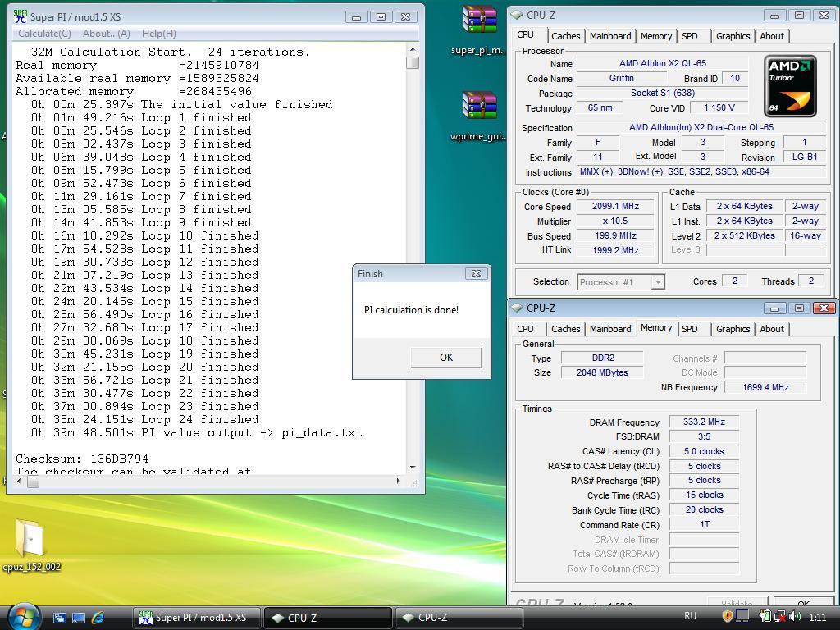Image resolution: width=840 pixels, height=630 pixels.
Task: Switch to Mainboard tab in upper CPU-Z
Action: coord(610,36)
